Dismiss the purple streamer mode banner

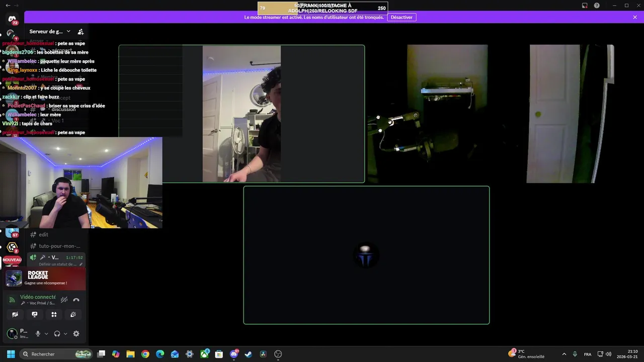click(635, 17)
